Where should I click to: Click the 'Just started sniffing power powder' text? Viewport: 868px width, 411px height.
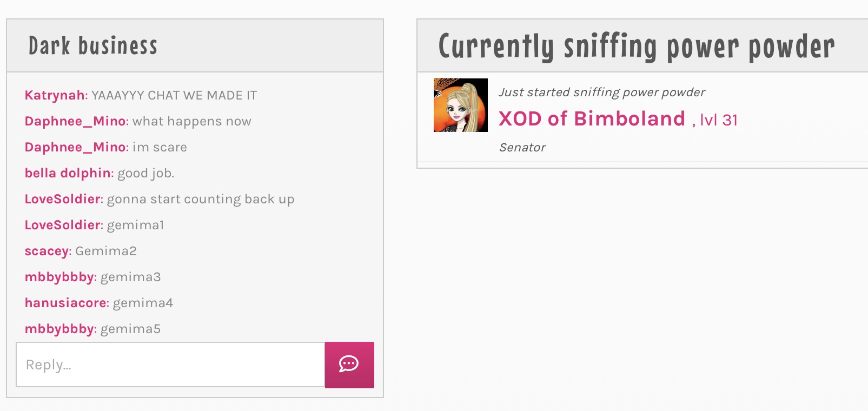602,92
